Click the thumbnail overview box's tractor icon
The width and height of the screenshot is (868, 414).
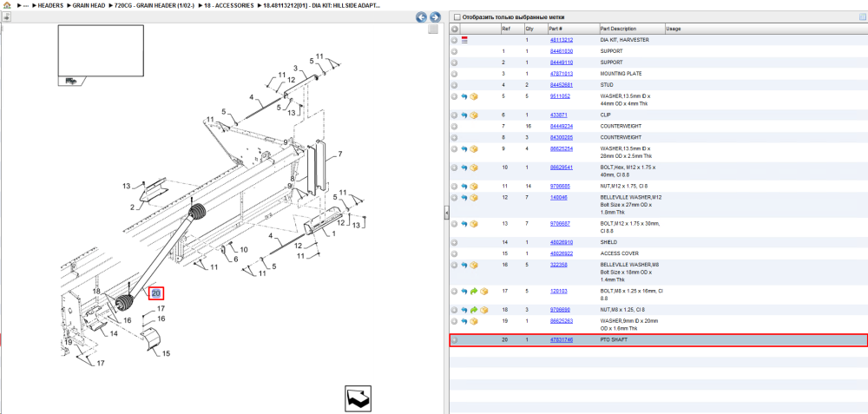(x=71, y=81)
